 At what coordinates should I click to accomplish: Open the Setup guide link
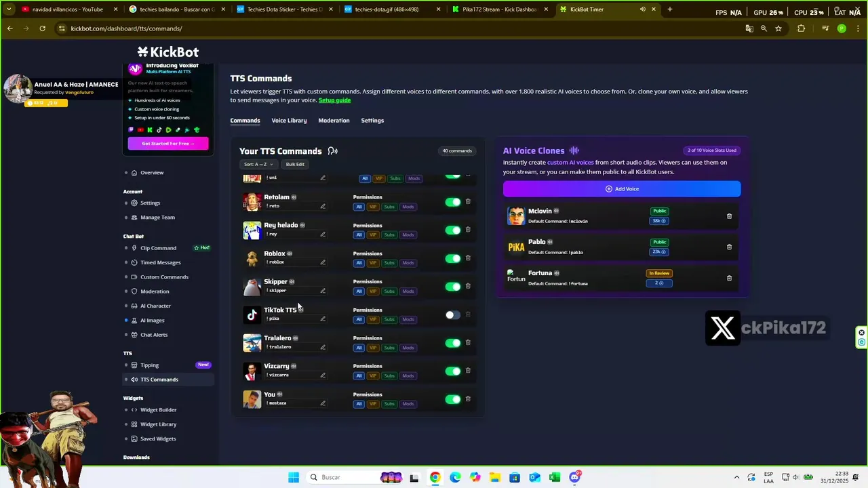pyautogui.click(x=334, y=100)
